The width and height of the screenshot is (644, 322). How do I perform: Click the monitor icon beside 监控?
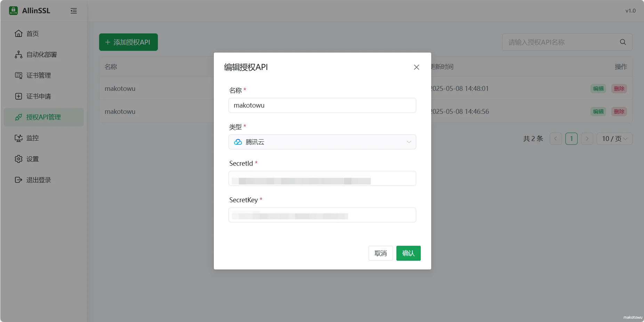coord(18,138)
